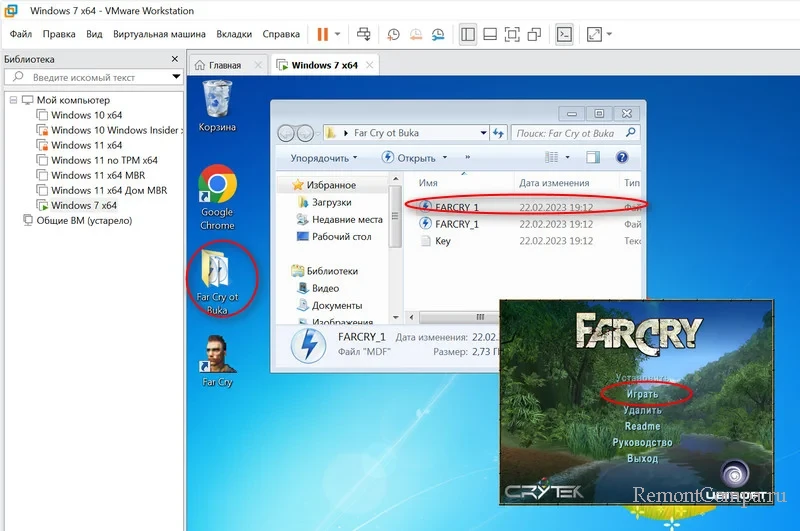Collapse the Мой компьютер tree node
Screen dimensions: 800x531
(x=13, y=100)
